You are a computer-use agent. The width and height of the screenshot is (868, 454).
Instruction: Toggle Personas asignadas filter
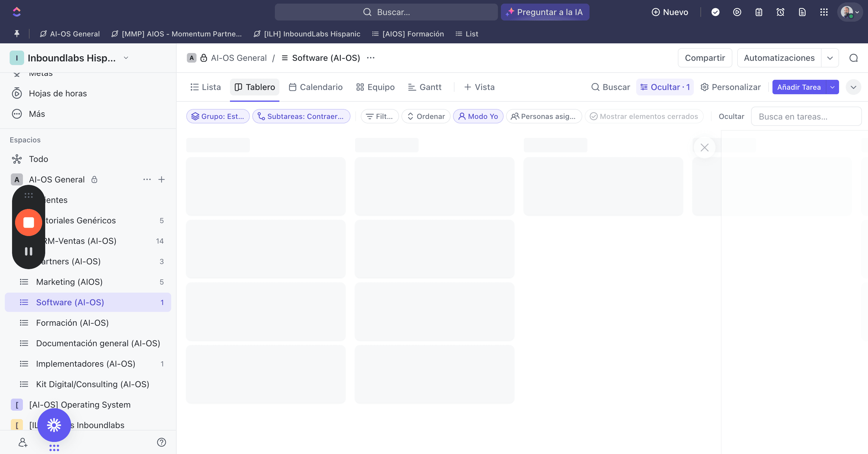544,117
